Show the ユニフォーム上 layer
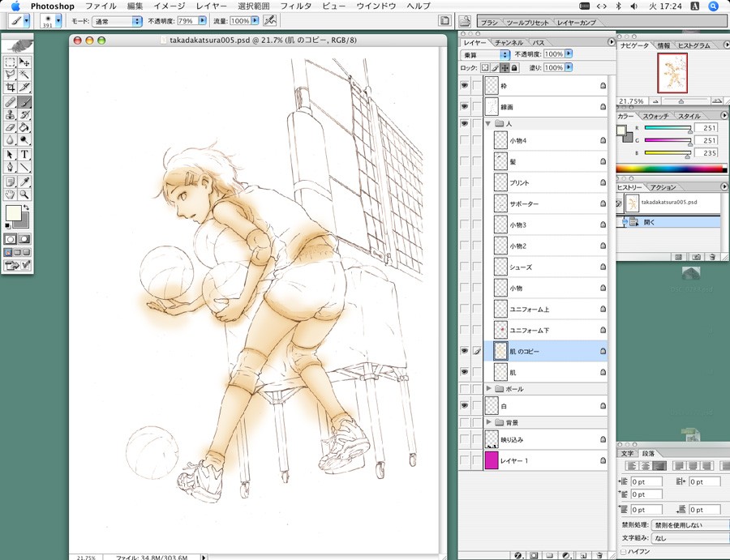This screenshot has height=560, width=730. [464, 309]
